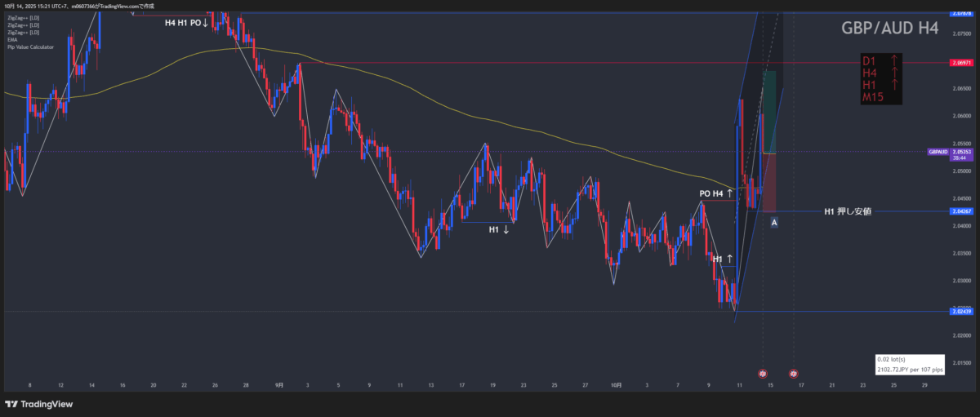Click the "H1 ↓" chart annotation

(499, 230)
